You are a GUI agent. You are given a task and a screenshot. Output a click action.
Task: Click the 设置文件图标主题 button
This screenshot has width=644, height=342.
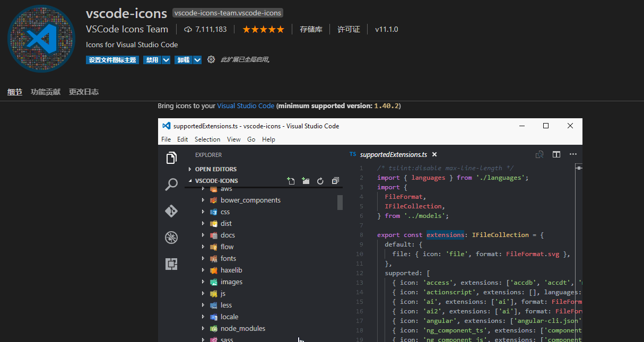click(x=112, y=60)
